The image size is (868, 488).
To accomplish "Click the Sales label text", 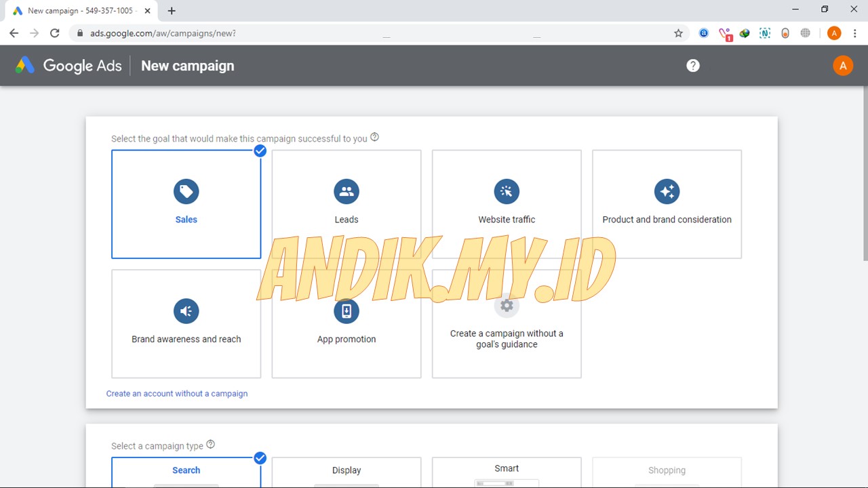I will pos(186,220).
